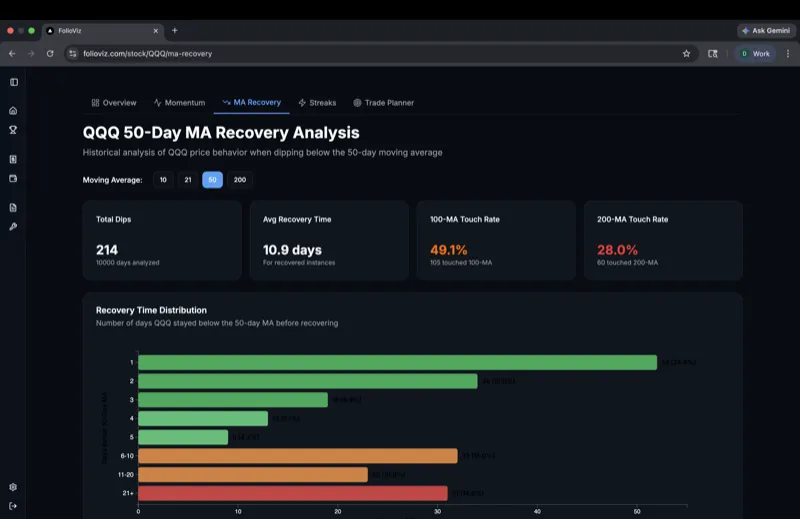Click the Ask Gemini button
This screenshot has width=800, height=519.
tap(766, 31)
